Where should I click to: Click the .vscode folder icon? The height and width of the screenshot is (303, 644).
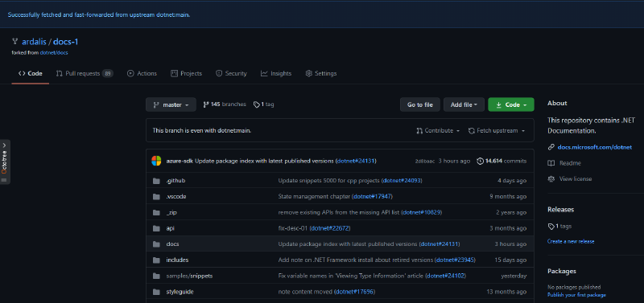coord(156,197)
